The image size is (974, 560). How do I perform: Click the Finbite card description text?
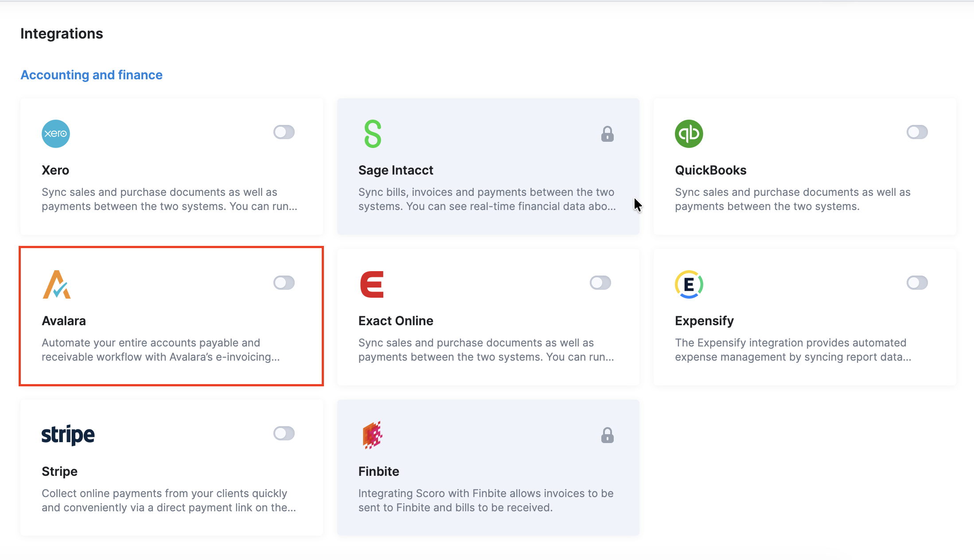coord(486,500)
